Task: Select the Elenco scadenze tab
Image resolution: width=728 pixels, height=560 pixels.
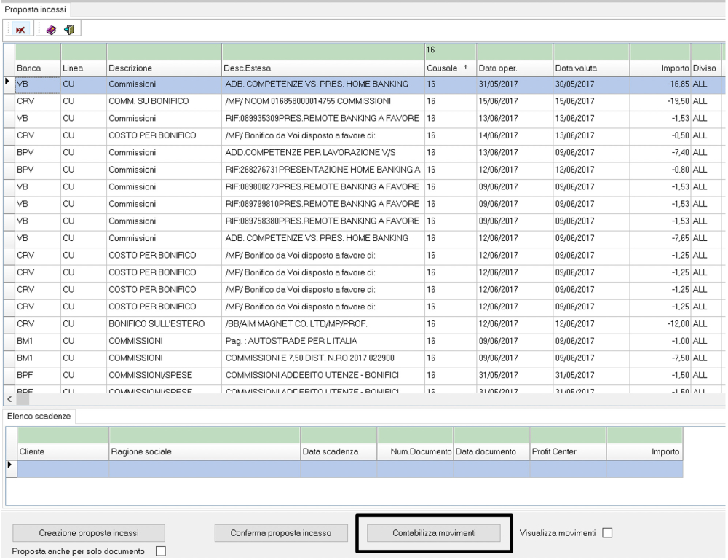Action: [41, 416]
